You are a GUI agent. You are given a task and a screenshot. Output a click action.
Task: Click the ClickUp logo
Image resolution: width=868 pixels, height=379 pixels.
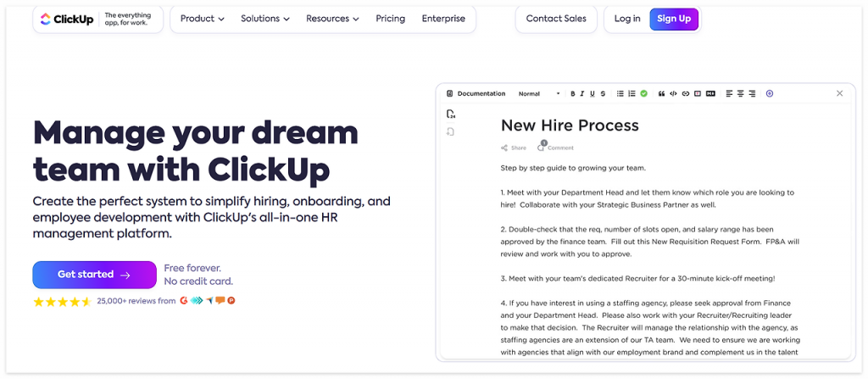click(67, 19)
